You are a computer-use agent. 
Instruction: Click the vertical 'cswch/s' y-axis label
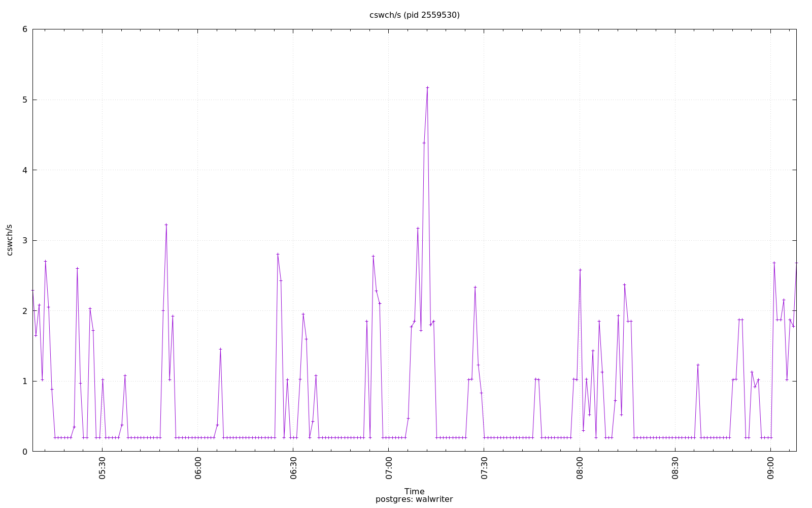9,240
